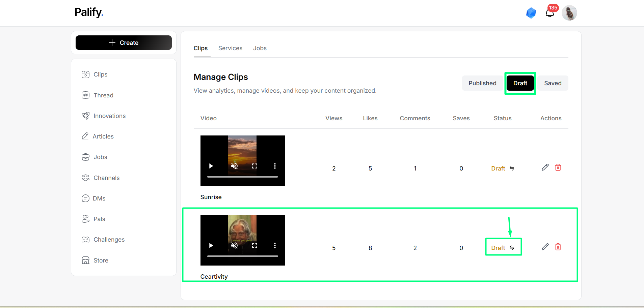Enter fullscreen on Sunrise video

[254, 166]
